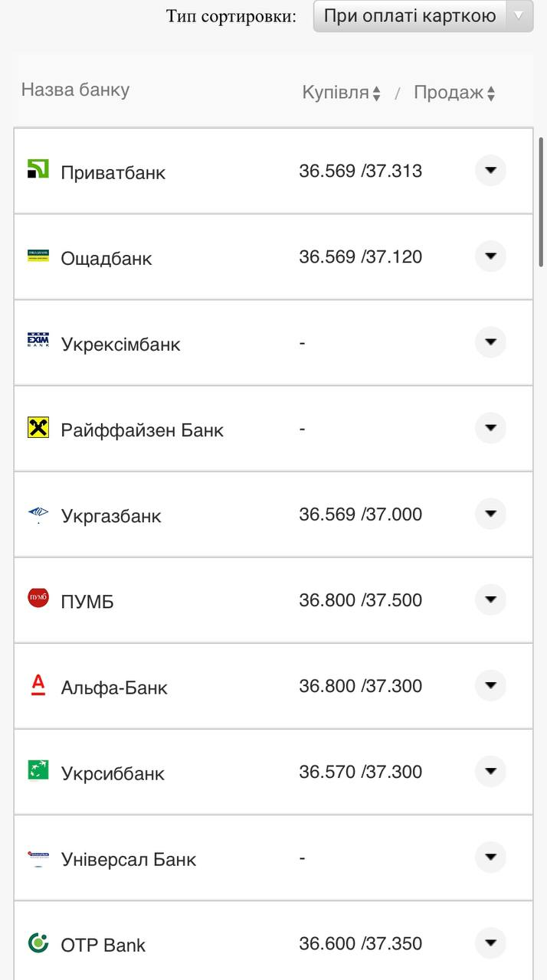
Task: Click the Назва банку column header
Action: coord(75,90)
